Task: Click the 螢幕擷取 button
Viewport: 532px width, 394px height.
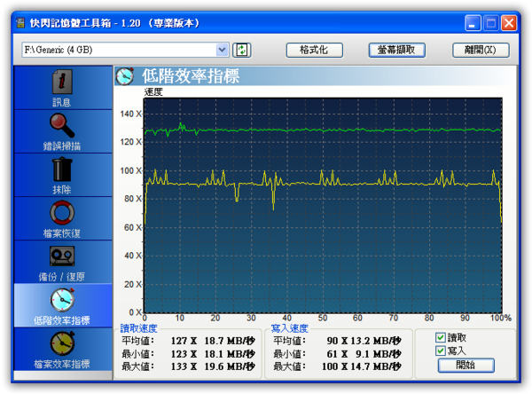Action: (396, 51)
